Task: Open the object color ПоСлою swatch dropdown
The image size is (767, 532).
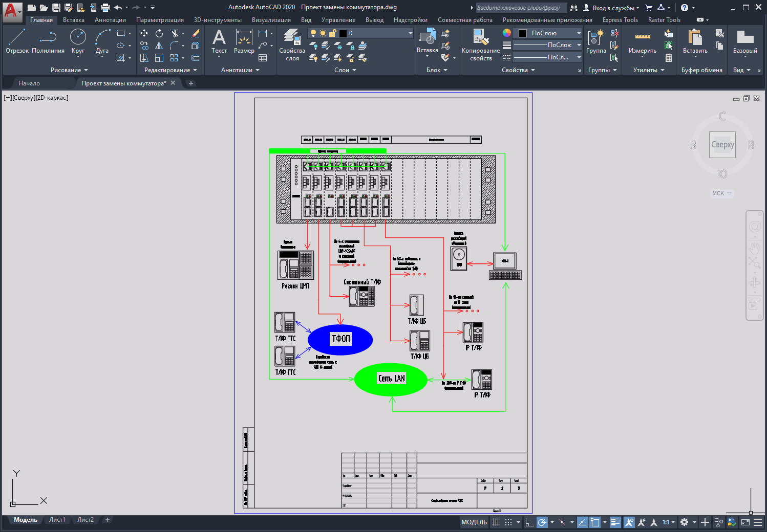Action: pos(548,33)
